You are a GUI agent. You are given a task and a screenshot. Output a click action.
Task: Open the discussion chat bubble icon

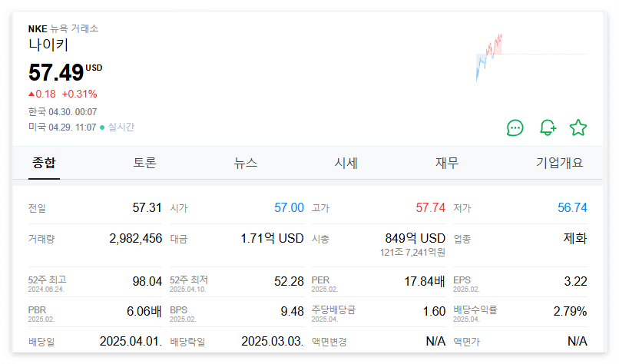[x=515, y=128]
